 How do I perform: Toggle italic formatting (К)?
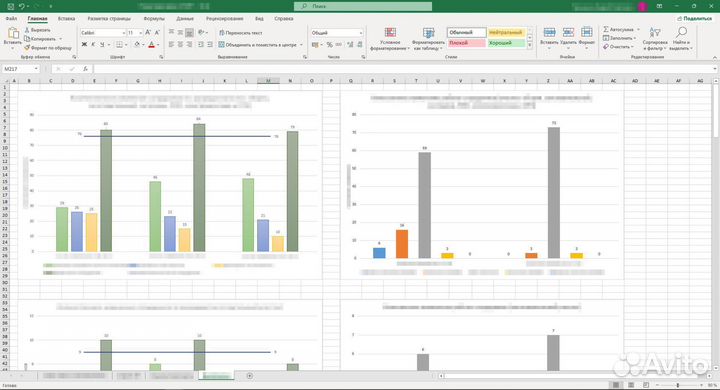click(93, 45)
